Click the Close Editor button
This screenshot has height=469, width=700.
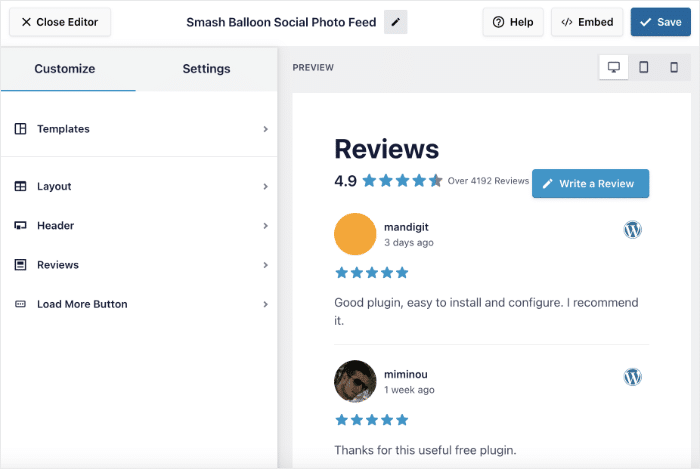[60, 22]
